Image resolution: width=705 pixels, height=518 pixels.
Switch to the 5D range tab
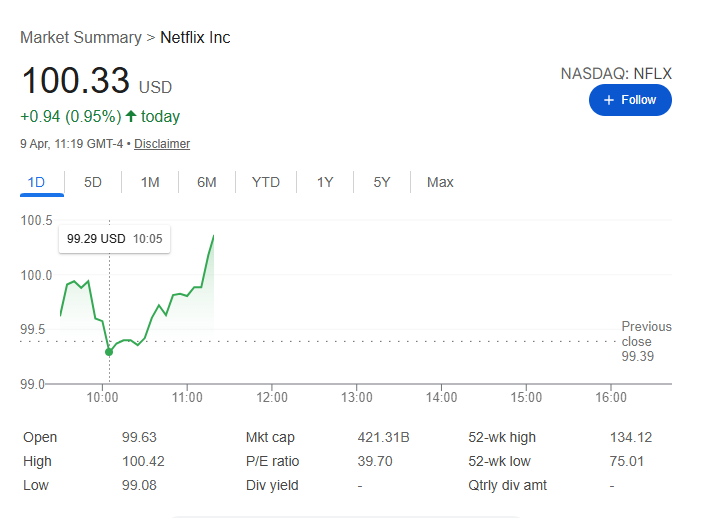(x=93, y=183)
